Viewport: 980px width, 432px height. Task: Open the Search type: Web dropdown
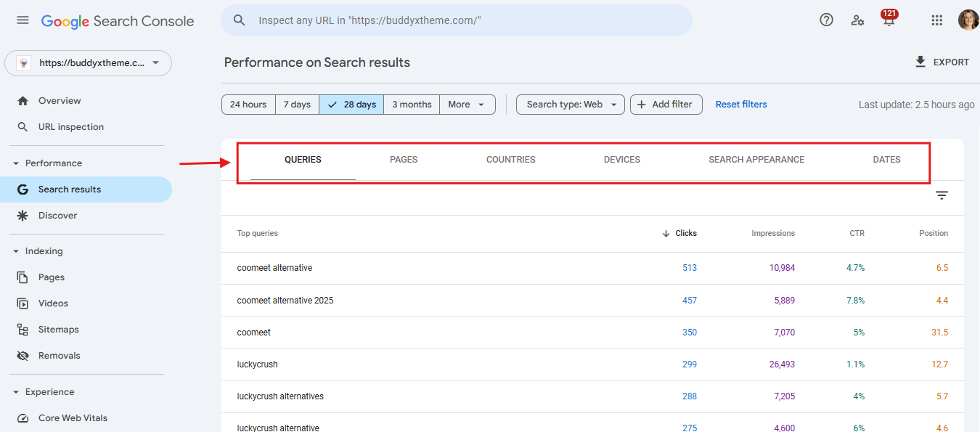[x=571, y=105]
